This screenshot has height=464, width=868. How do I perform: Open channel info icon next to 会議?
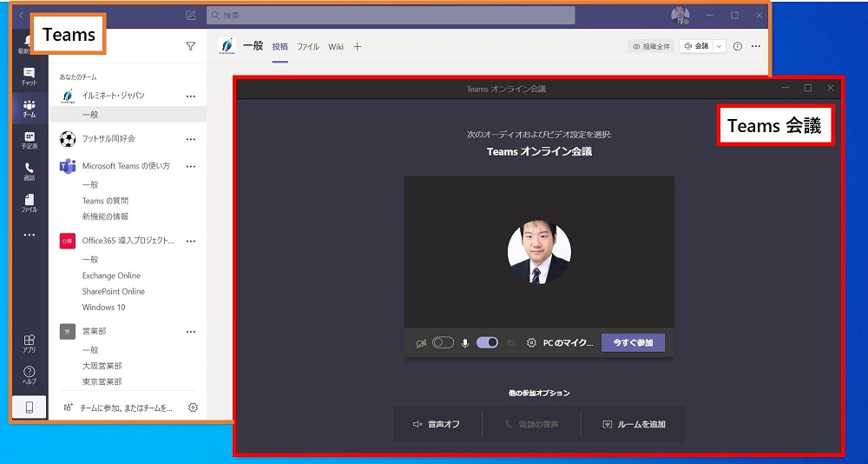click(737, 47)
